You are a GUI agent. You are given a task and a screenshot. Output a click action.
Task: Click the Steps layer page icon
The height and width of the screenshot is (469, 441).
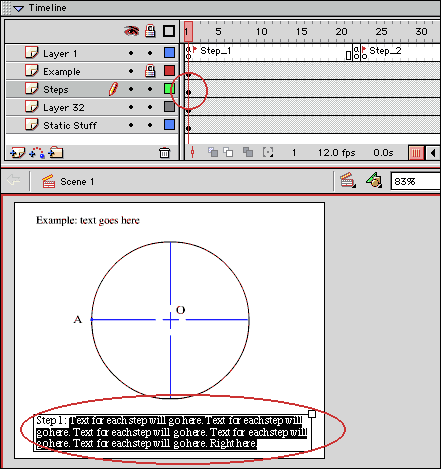click(x=32, y=89)
